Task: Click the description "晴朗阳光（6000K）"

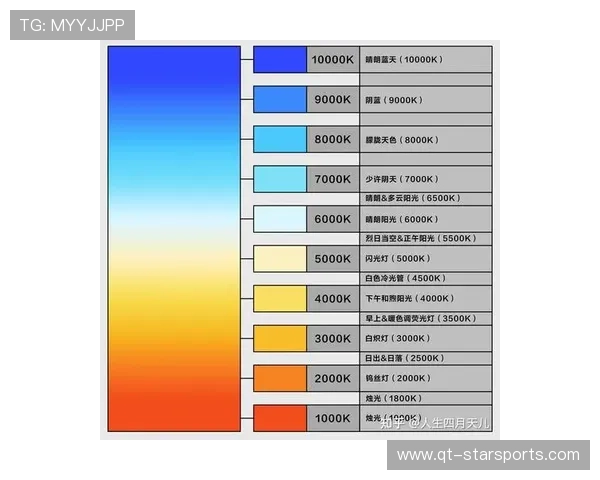Action: point(403,219)
